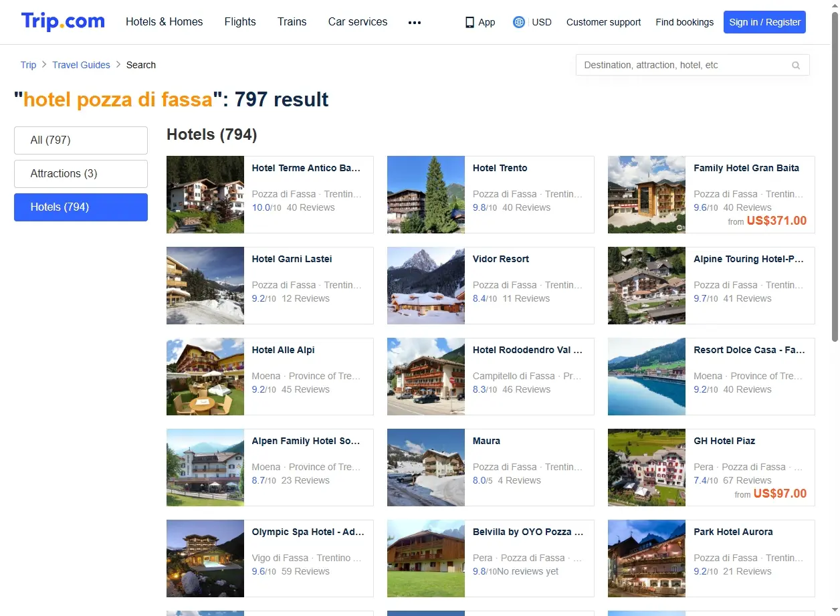840x616 pixels.
Task: Click Family Hotel Gran Baita title
Action: [x=746, y=168]
